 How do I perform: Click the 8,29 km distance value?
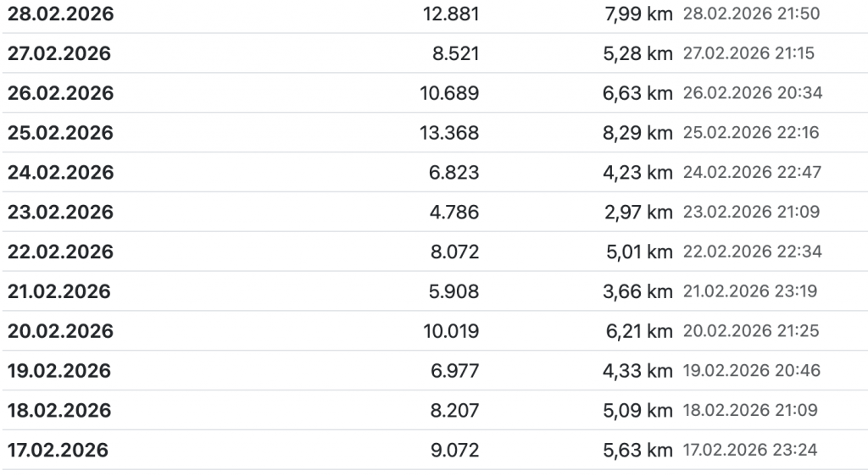638,133
